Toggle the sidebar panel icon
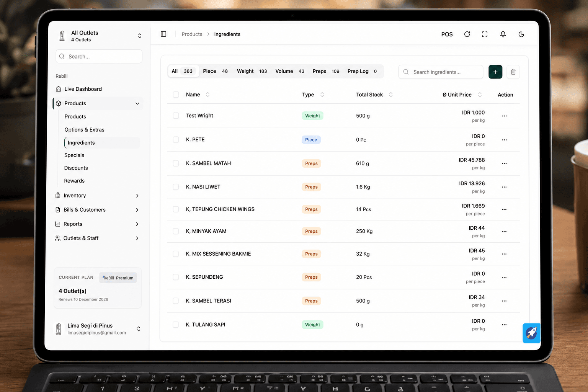The height and width of the screenshot is (392, 588). point(163,34)
